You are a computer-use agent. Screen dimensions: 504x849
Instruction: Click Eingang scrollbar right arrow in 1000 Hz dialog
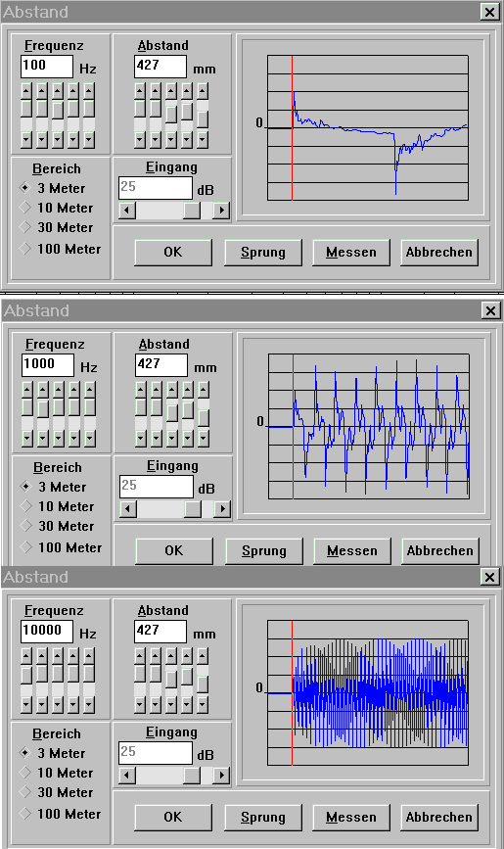pos(222,508)
